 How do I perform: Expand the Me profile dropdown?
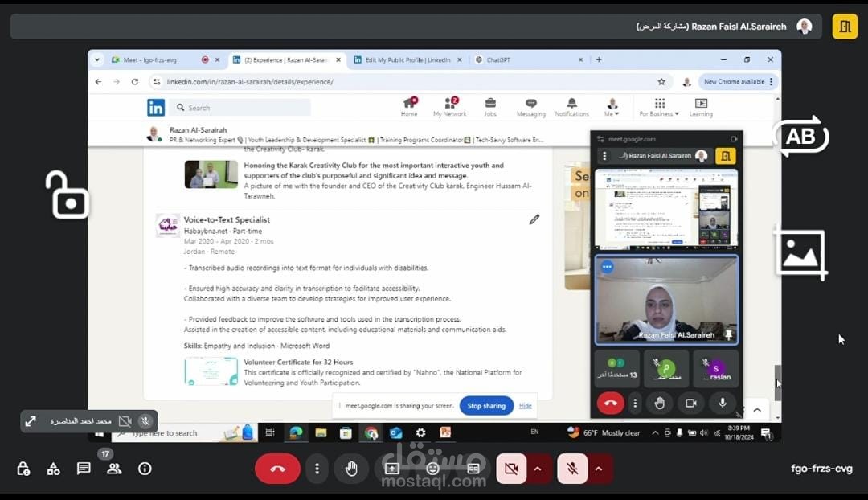612,106
